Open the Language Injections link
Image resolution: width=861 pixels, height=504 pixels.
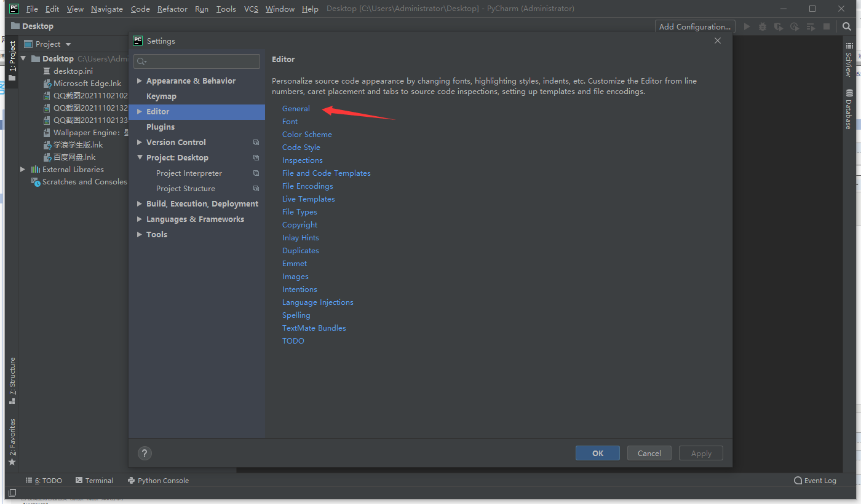pos(318,302)
